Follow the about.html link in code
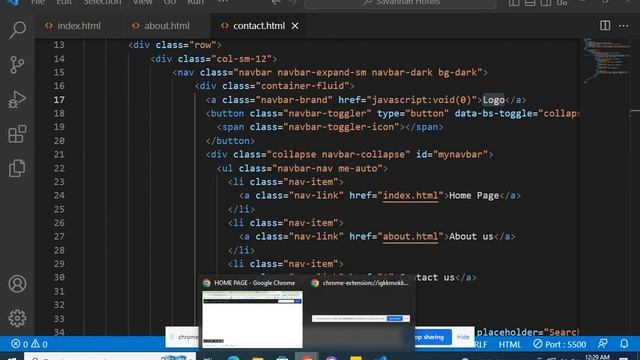 (410, 236)
